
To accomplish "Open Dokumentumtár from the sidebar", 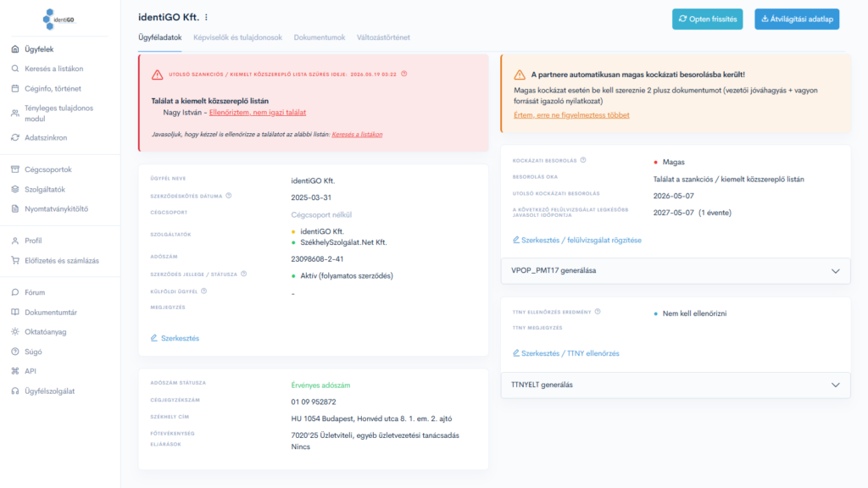I will [x=51, y=312].
